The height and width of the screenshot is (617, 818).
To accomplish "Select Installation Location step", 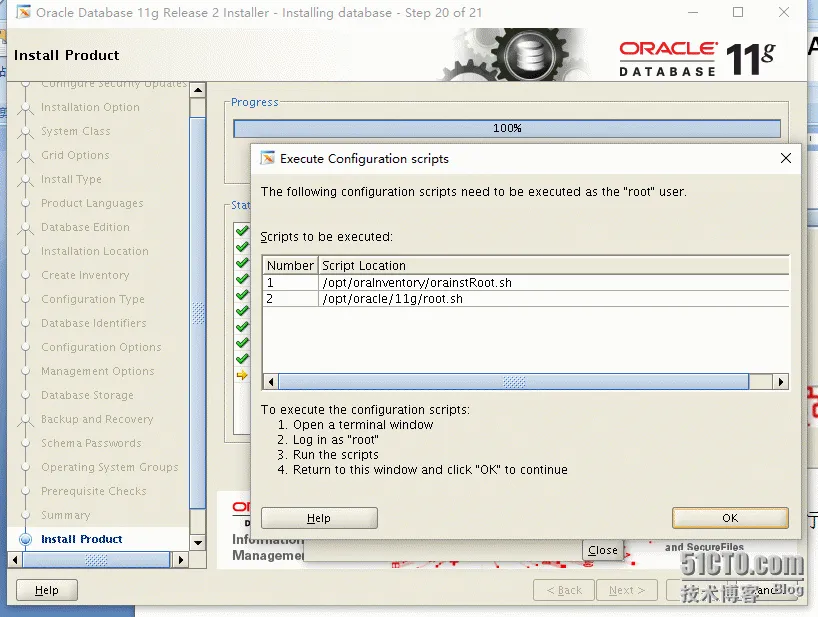I will tap(95, 251).
